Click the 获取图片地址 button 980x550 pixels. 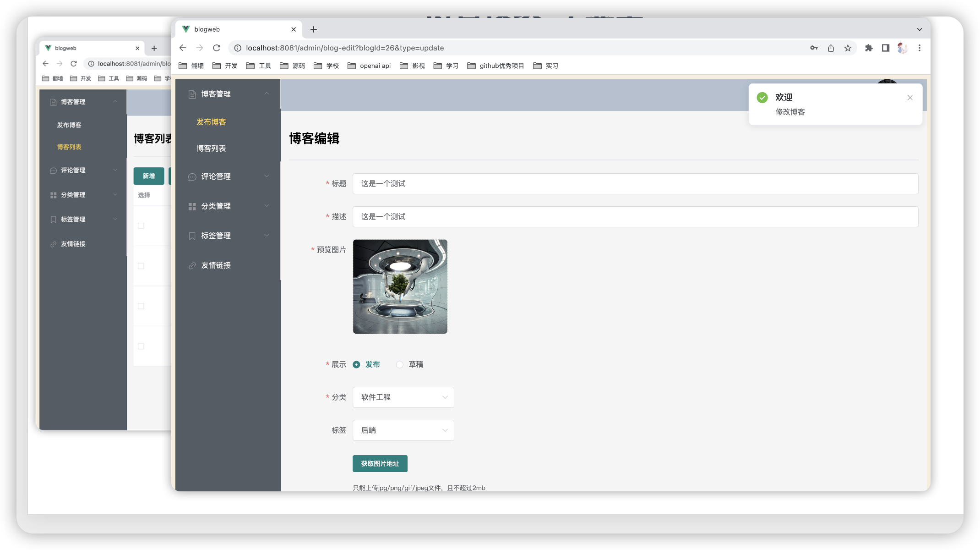point(380,463)
